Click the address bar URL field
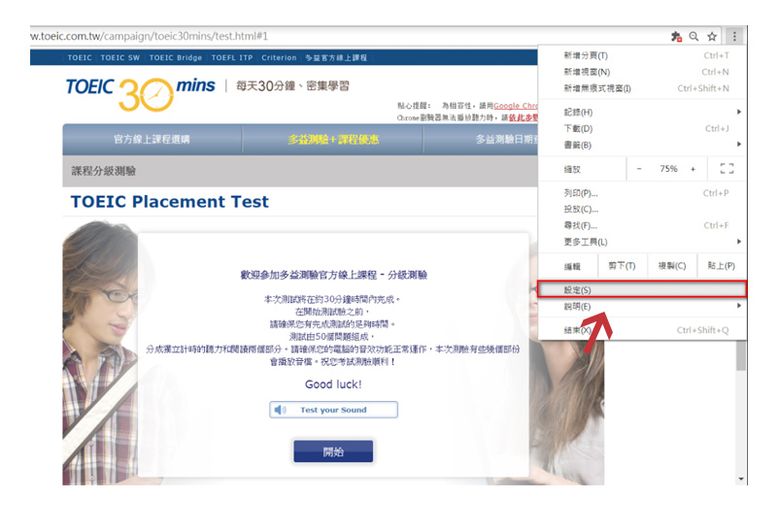This screenshot has width=777, height=532. [347, 36]
